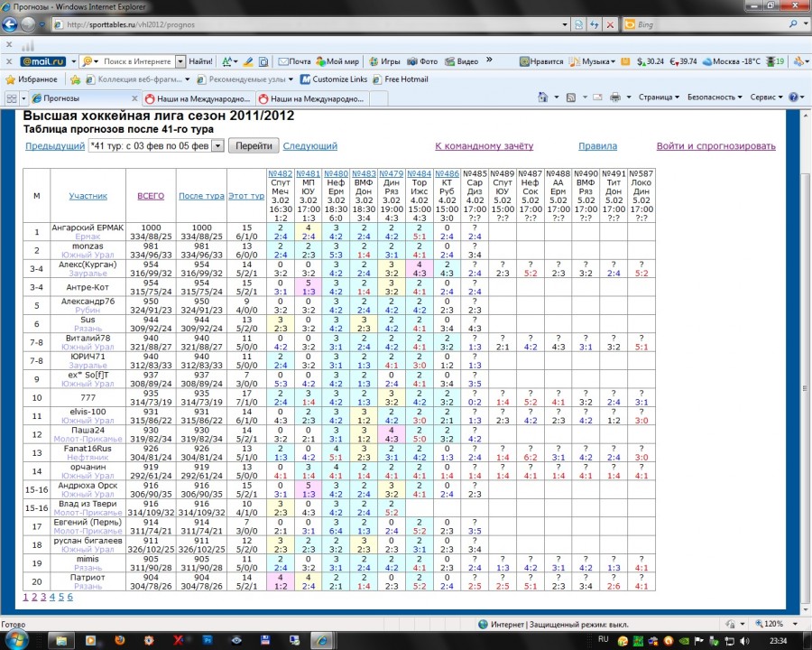Click the Windows Start orb
The image size is (812, 650).
[17, 639]
